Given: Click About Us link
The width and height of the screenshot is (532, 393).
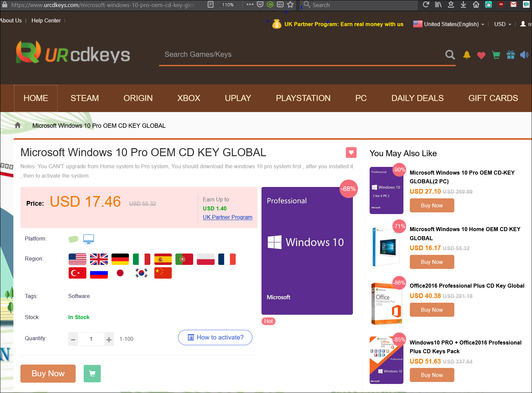Looking at the screenshot, I should coord(11,20).
